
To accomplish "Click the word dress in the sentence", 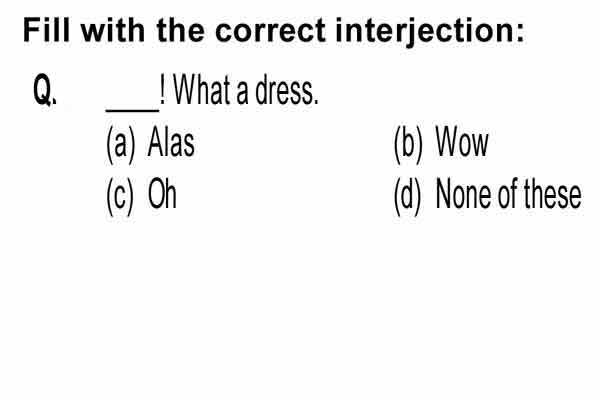I will (286, 90).
